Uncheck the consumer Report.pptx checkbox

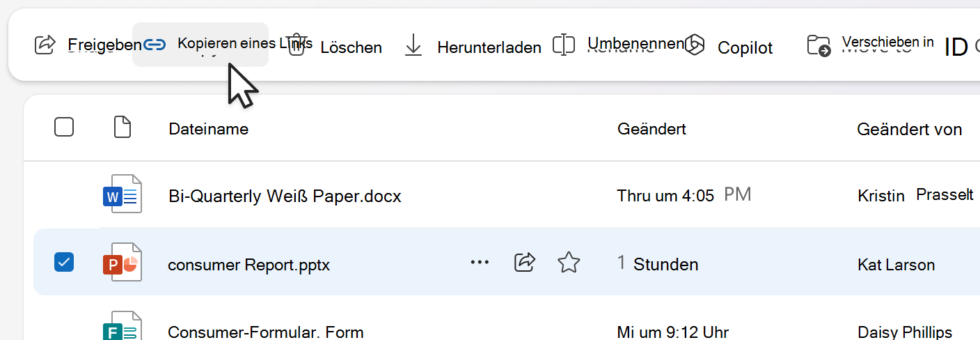click(x=64, y=263)
